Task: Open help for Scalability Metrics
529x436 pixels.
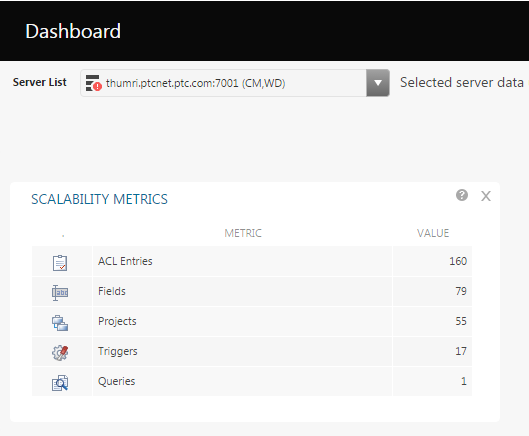Action: (462, 195)
